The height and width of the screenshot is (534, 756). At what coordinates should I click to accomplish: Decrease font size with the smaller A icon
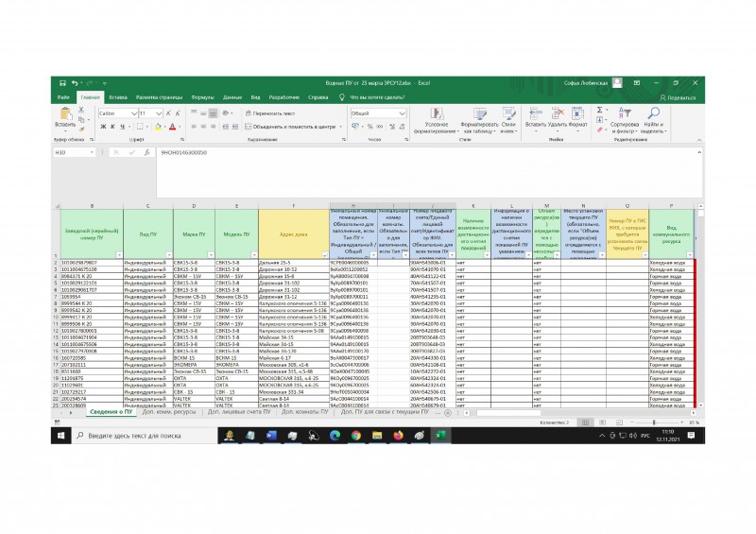[x=178, y=113]
